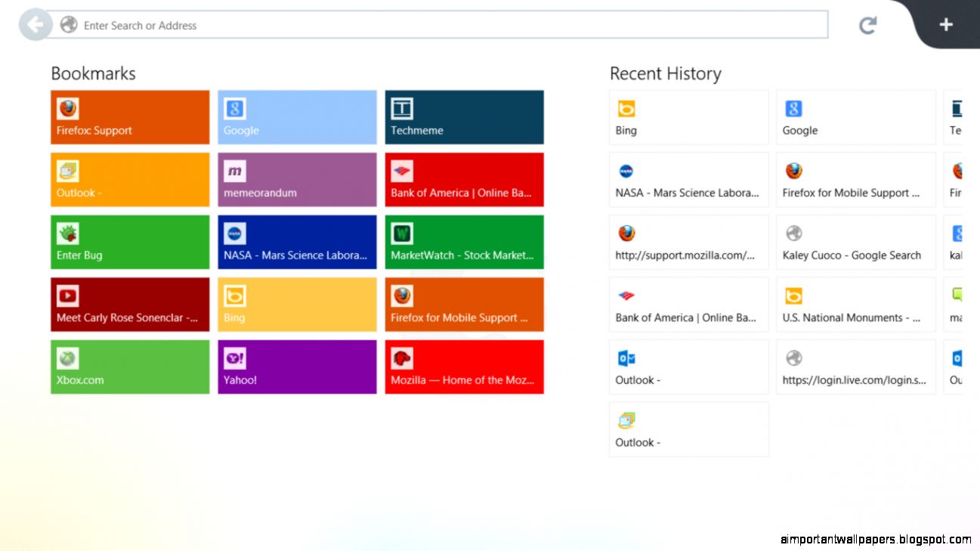Viewport: 980px width, 551px height.
Task: Open the Techmeme bookmark tile
Action: click(x=464, y=117)
